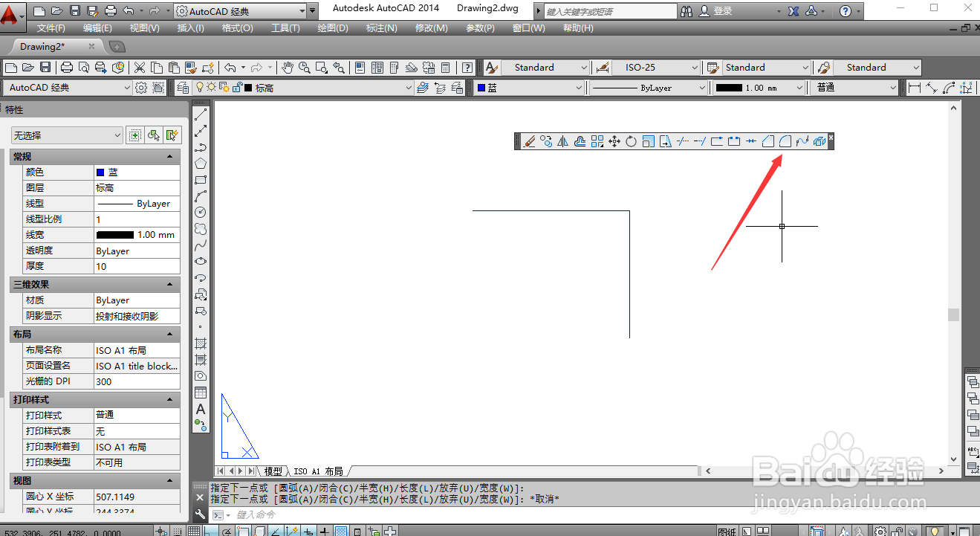980x536 pixels.
Task: Open the 格式(O) menu
Action: click(238, 28)
